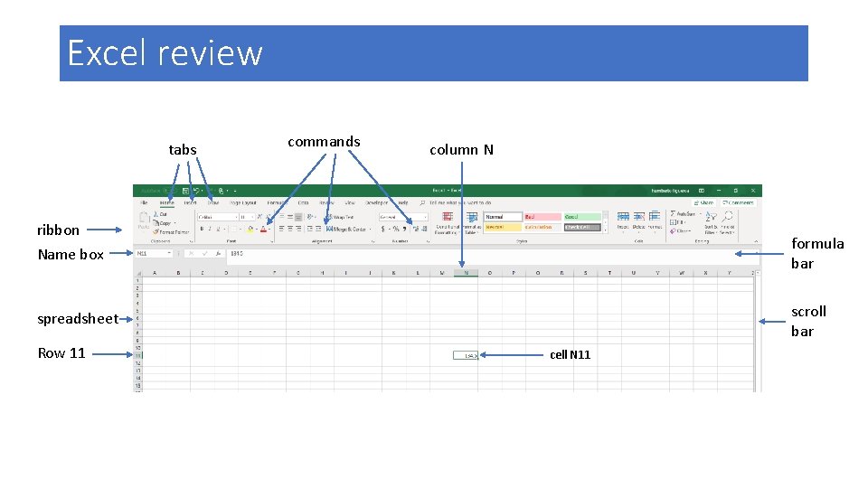Screen dimensions: 868x488
Task: Switch to the Developer tab
Action: 376,202
